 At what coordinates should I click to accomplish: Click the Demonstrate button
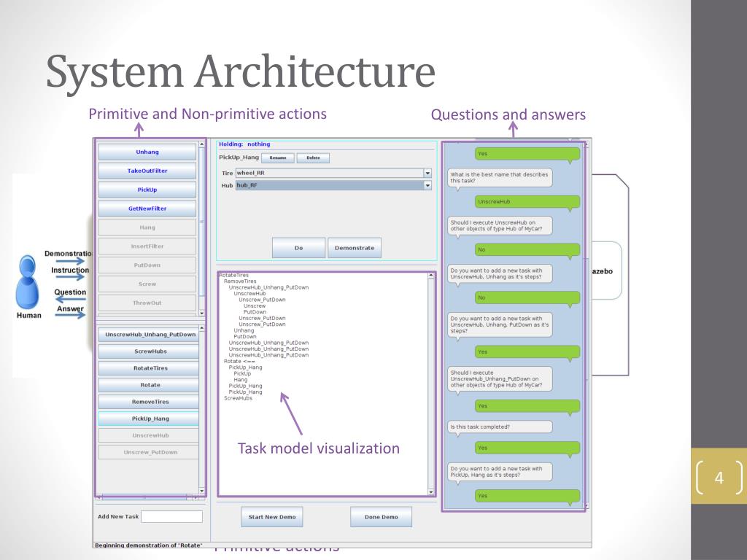pyautogui.click(x=355, y=248)
